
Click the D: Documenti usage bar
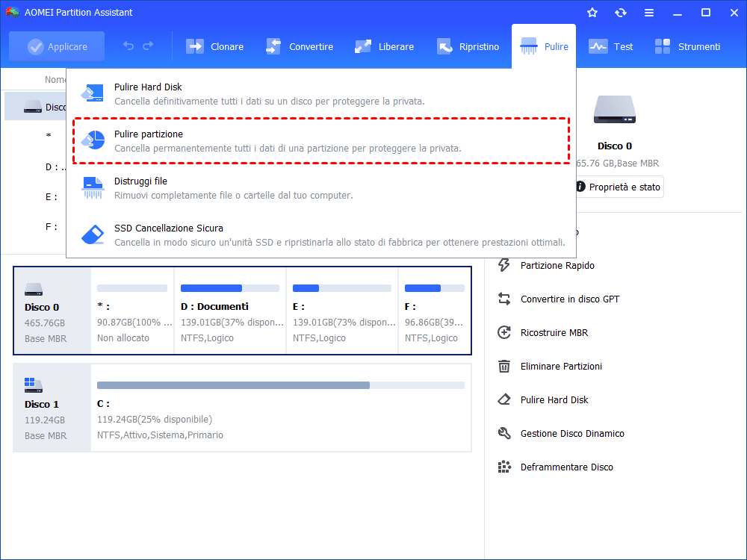coord(229,288)
